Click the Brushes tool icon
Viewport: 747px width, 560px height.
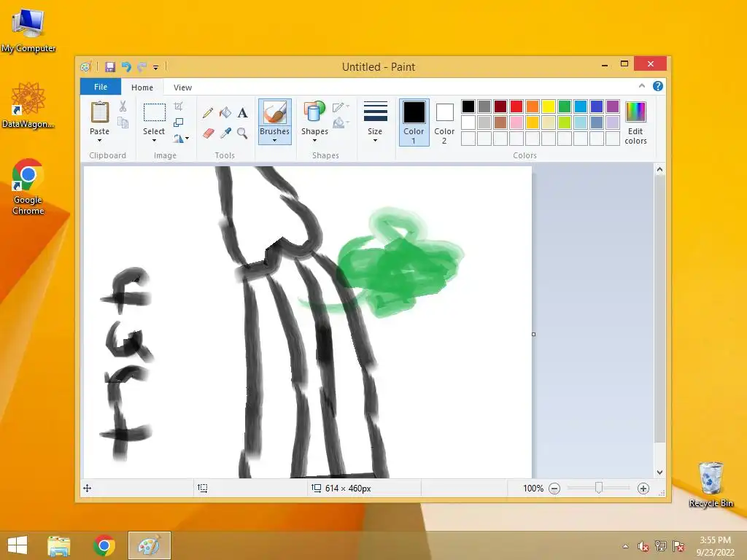[275, 113]
